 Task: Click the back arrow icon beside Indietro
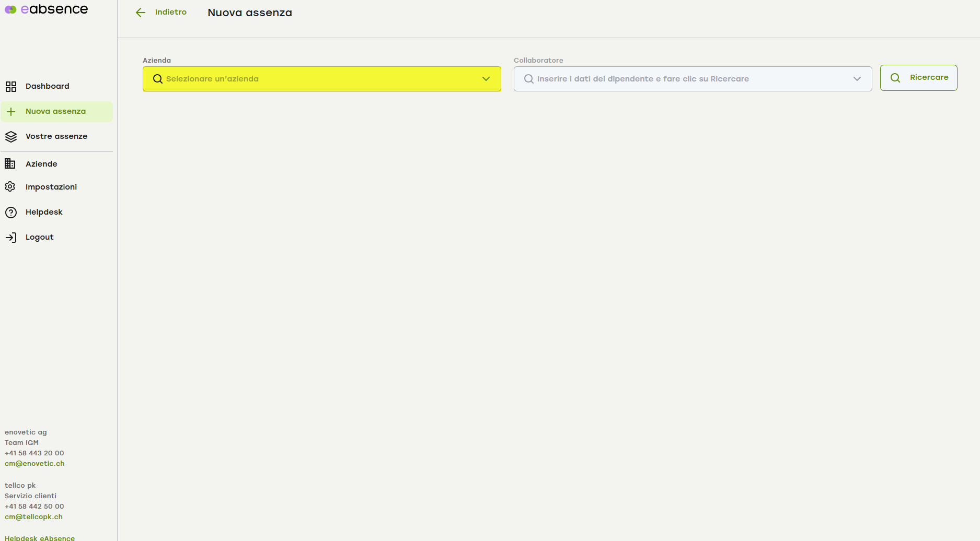(x=140, y=13)
